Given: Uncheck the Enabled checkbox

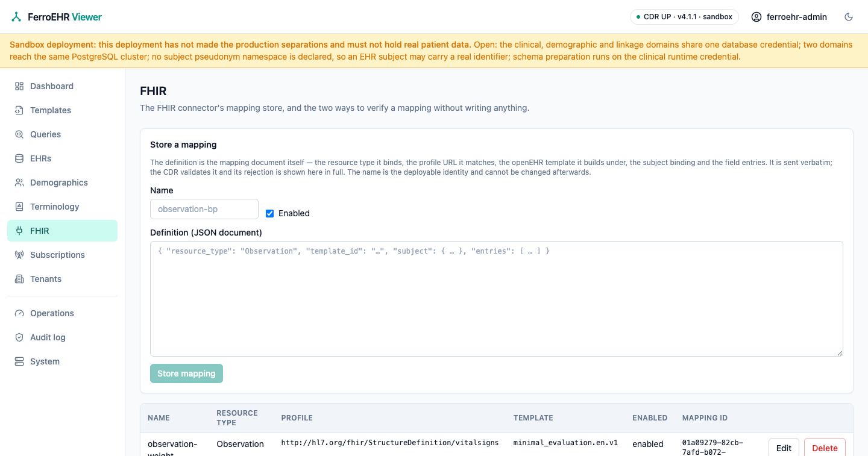Looking at the screenshot, I should [270, 213].
